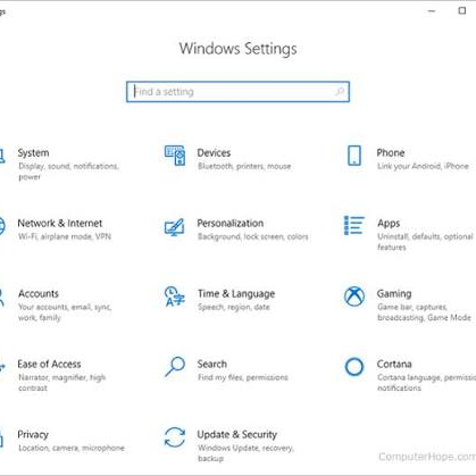Open the Personalization paintbrush icon

coord(175,227)
